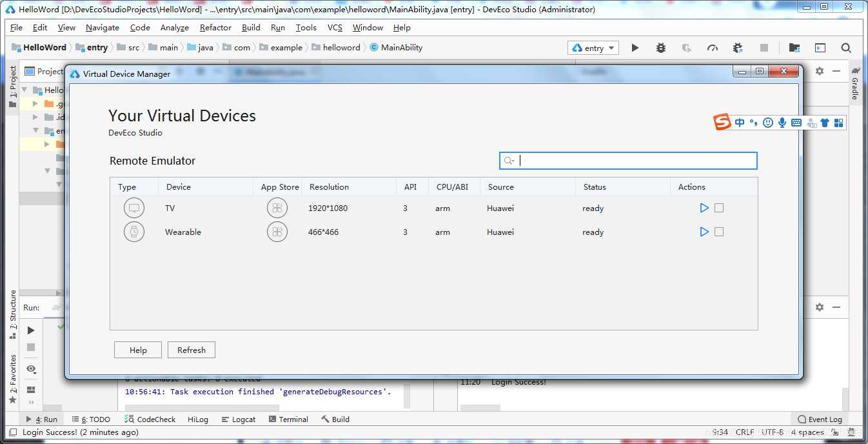Viewport: 868px width, 444px height.
Task: Select entry in the breadcrumb bar
Action: 92,47
